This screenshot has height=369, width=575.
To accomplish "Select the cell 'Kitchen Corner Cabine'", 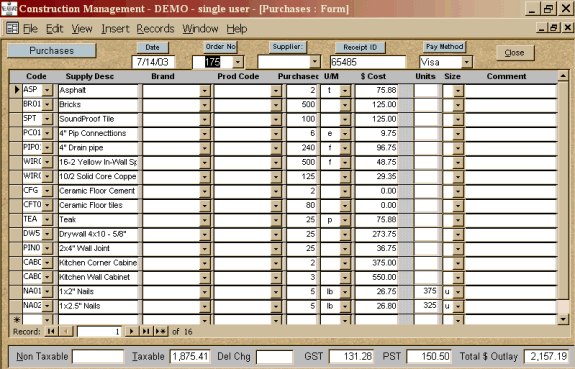I will pos(98,263).
